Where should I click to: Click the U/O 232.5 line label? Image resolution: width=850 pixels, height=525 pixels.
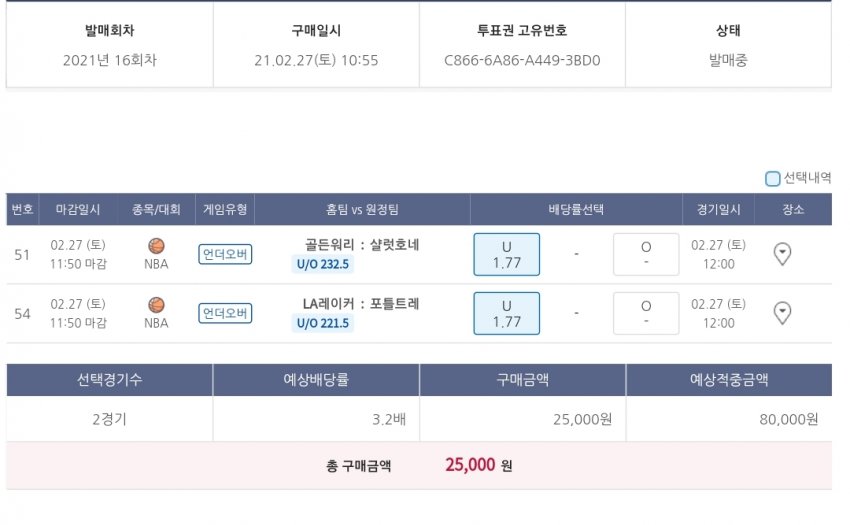[x=323, y=264]
